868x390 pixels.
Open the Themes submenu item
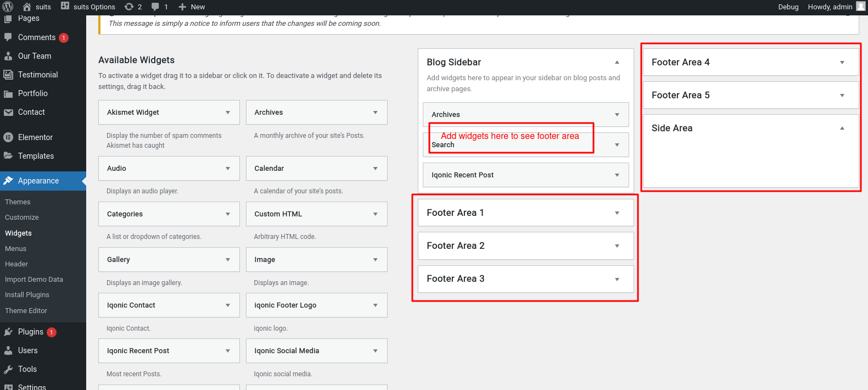(18, 202)
